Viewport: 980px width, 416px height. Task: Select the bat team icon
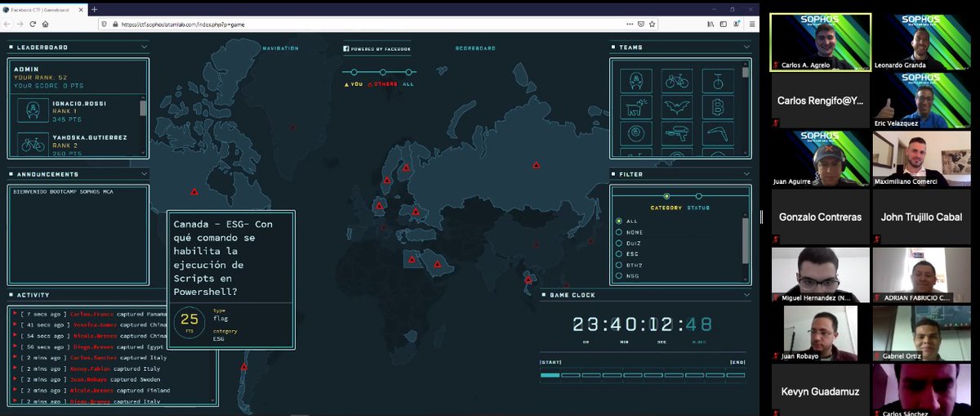pos(678,107)
